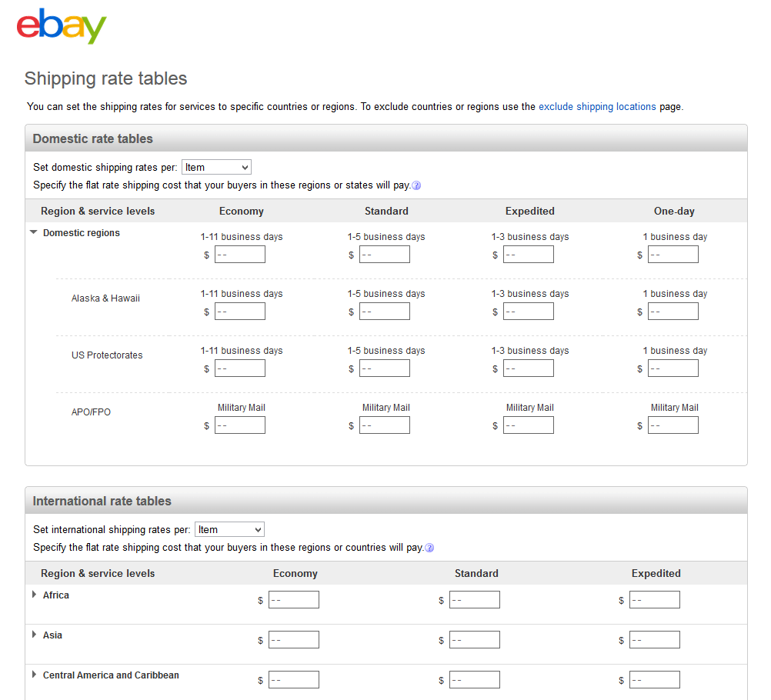This screenshot has width=771, height=700.
Task: Click APO/FPO Standard Military Mail field
Action: (385, 425)
